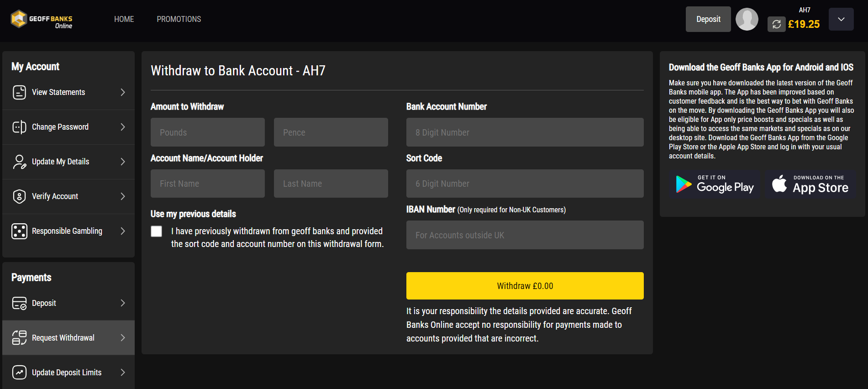The width and height of the screenshot is (868, 389).
Task: Click the Request Withdrawal icon
Action: coord(19,338)
